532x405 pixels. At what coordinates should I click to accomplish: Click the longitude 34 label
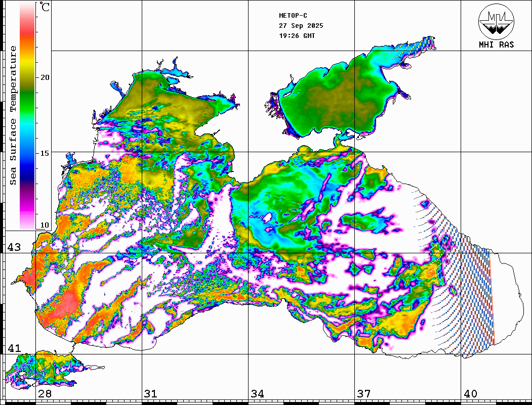[257, 394]
